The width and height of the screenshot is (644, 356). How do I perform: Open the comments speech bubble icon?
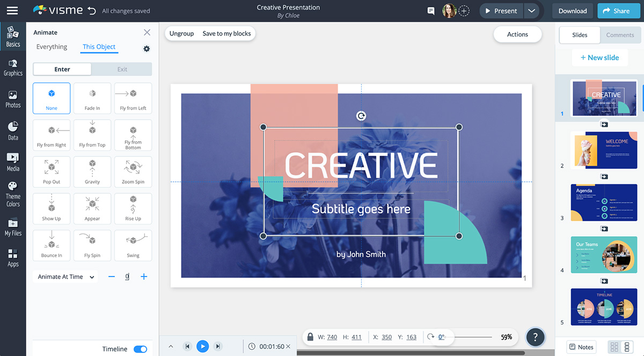(430, 11)
